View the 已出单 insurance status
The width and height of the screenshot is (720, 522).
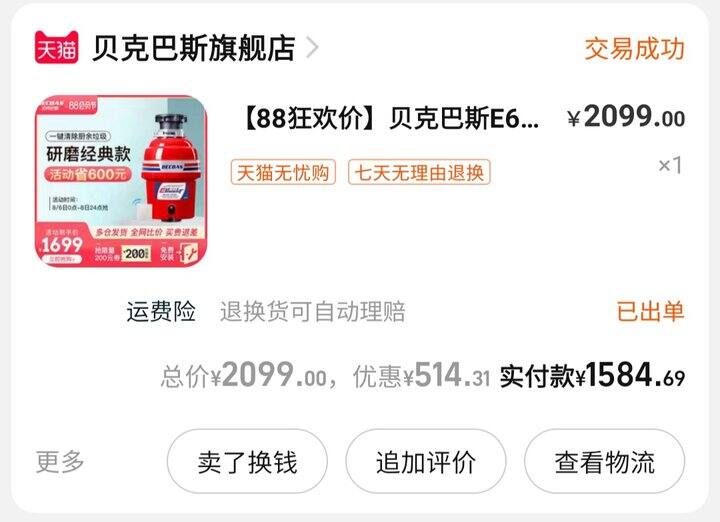[650, 312]
